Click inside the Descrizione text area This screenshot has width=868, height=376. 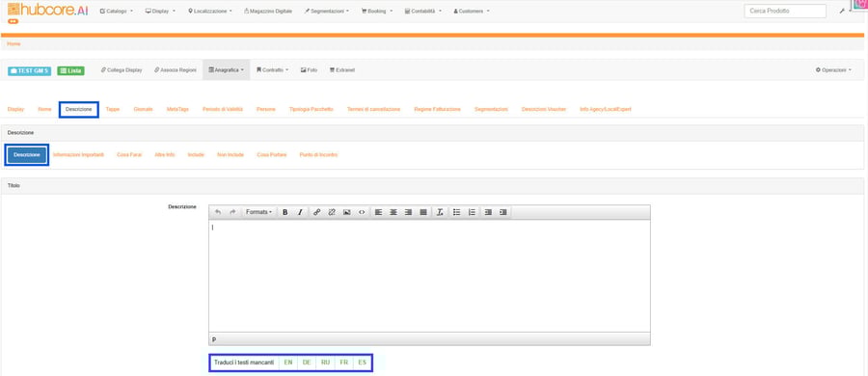pyautogui.click(x=429, y=276)
